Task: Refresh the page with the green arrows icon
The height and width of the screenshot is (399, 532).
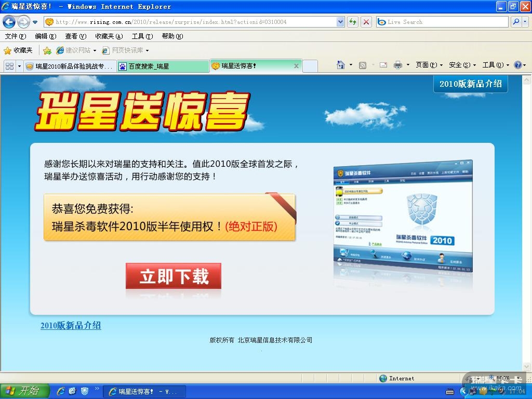Action: (353, 22)
